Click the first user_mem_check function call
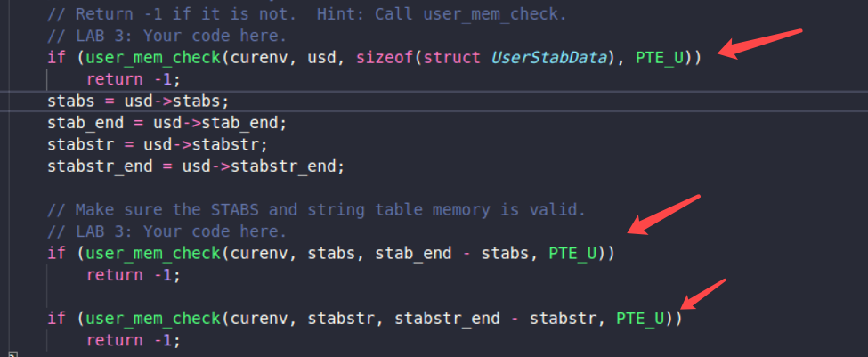The height and width of the screenshot is (357, 868). (x=153, y=58)
